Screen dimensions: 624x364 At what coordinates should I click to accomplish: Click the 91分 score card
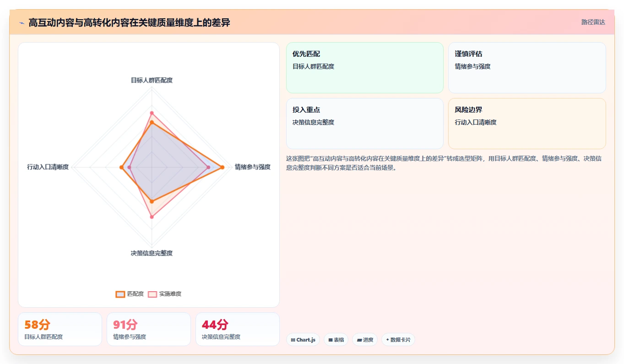point(149,329)
